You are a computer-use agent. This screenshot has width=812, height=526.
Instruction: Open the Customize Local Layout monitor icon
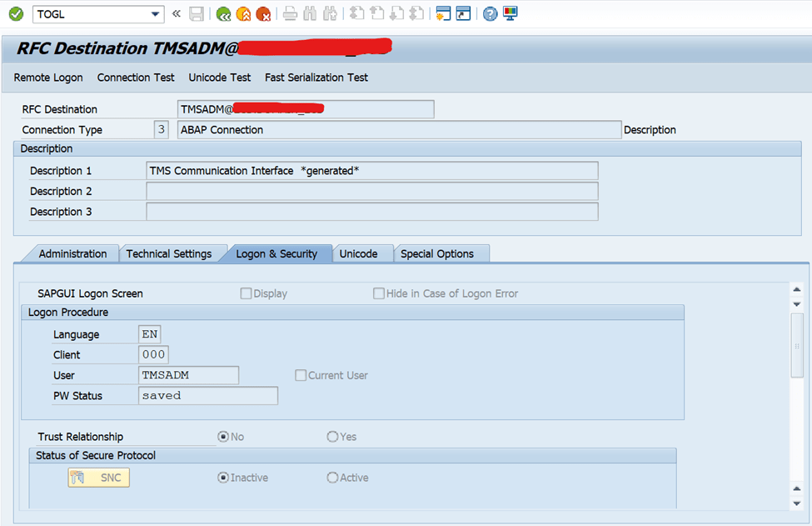pos(510,14)
